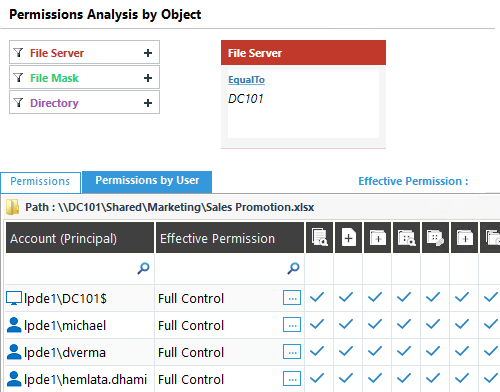Click the folder icon beside Path
500x392 pixels.
tap(13, 207)
